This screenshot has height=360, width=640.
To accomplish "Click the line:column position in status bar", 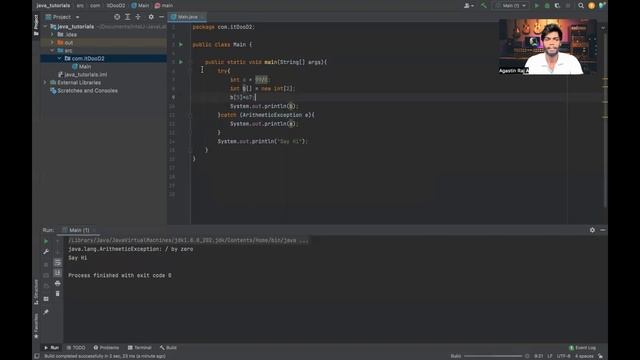I will coord(539,356).
